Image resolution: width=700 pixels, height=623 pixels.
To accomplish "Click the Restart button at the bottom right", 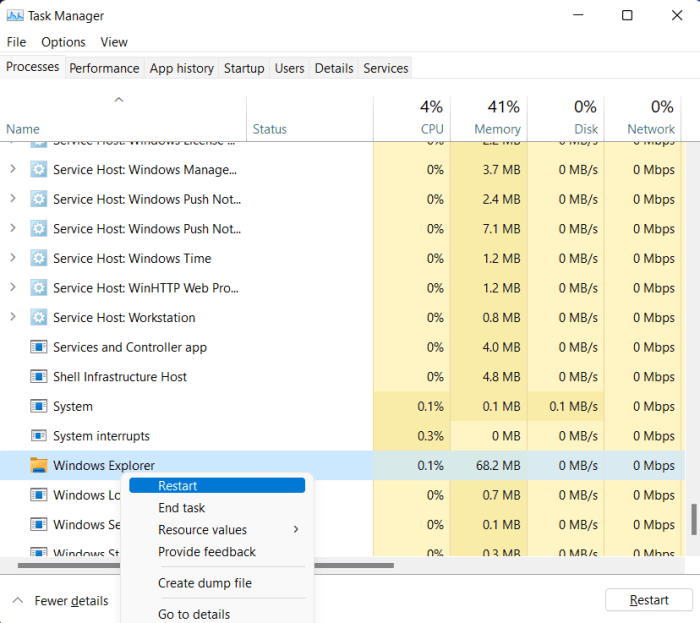I will 649,600.
